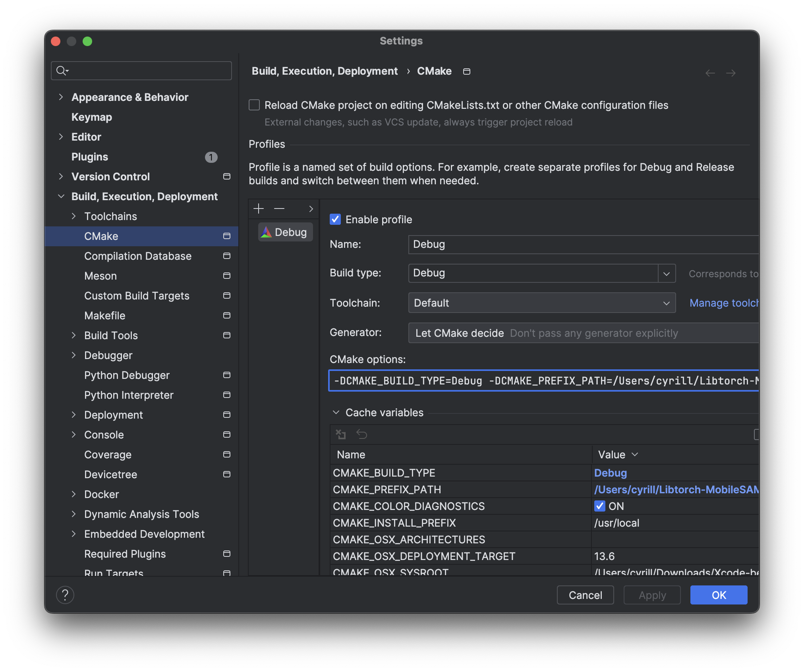Image resolution: width=804 pixels, height=672 pixels.
Task: Click the help question mark icon
Action: (65, 595)
